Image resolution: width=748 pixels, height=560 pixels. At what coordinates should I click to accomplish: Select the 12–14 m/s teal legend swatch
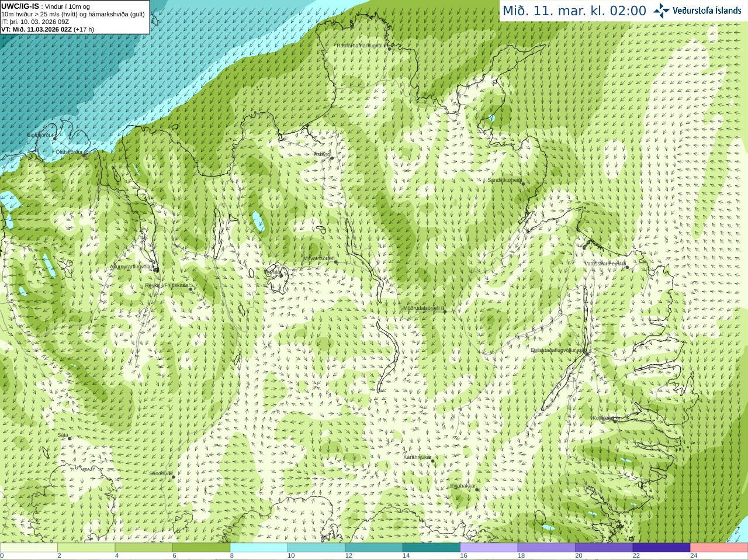point(374,548)
